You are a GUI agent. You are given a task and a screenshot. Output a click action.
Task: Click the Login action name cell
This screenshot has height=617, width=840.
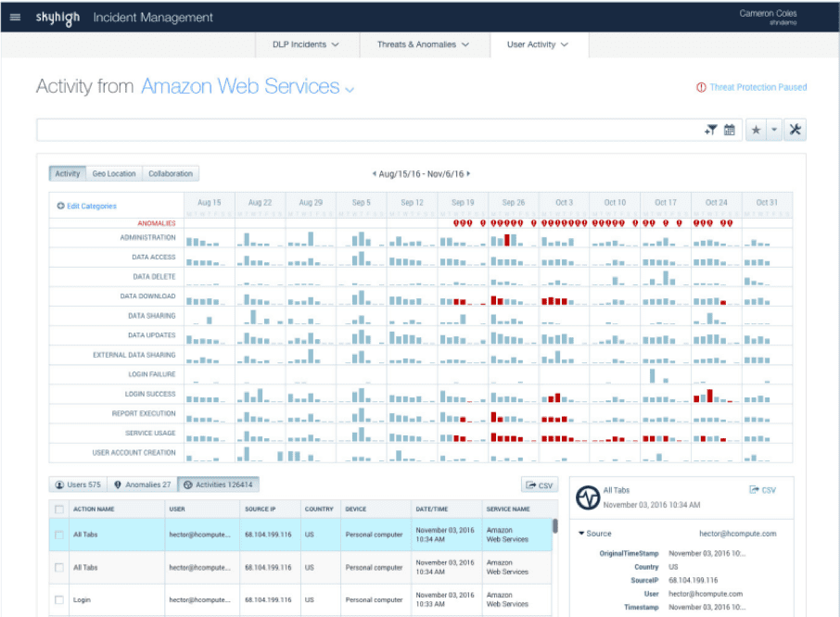[x=82, y=600]
